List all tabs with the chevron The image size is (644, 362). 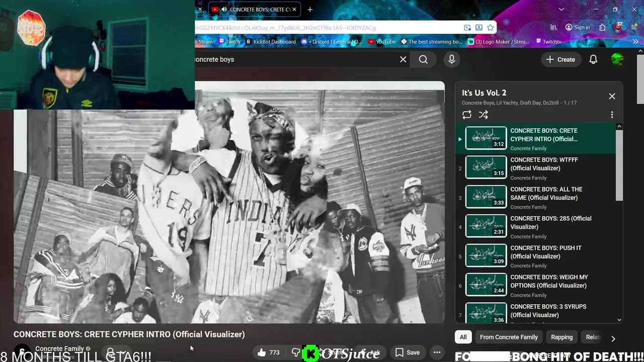(561, 9)
